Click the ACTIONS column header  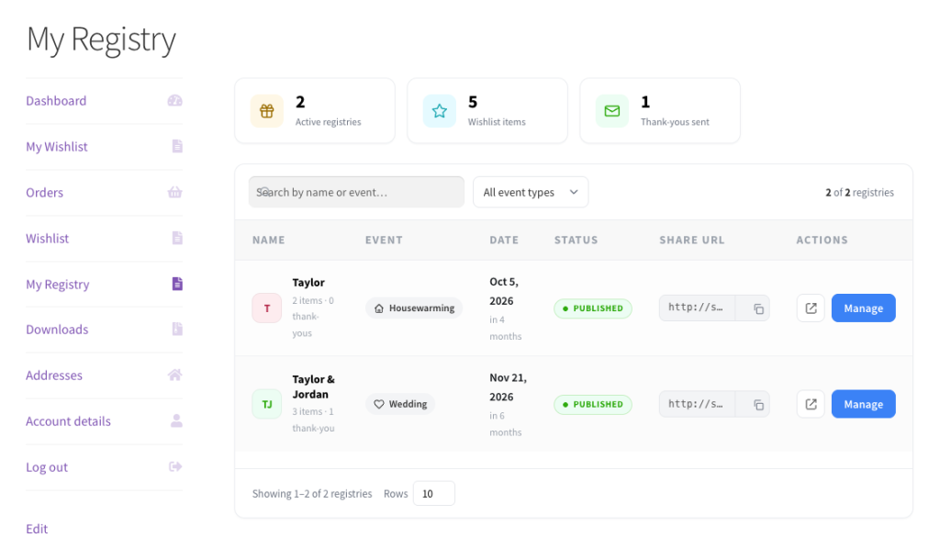(x=822, y=240)
